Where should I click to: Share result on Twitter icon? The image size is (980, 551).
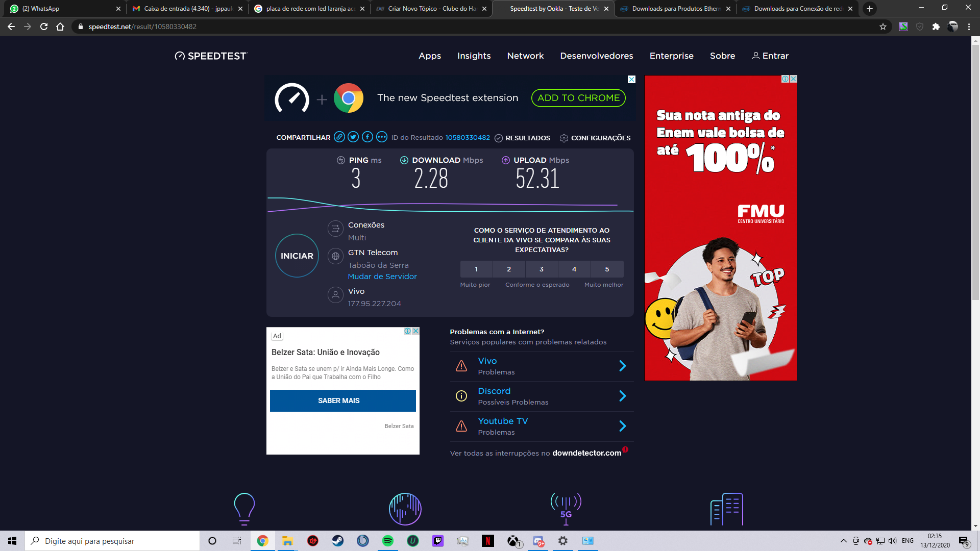(x=353, y=137)
